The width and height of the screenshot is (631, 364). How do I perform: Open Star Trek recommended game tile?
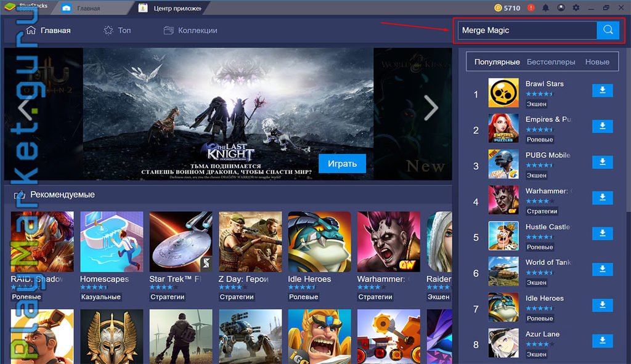click(181, 241)
